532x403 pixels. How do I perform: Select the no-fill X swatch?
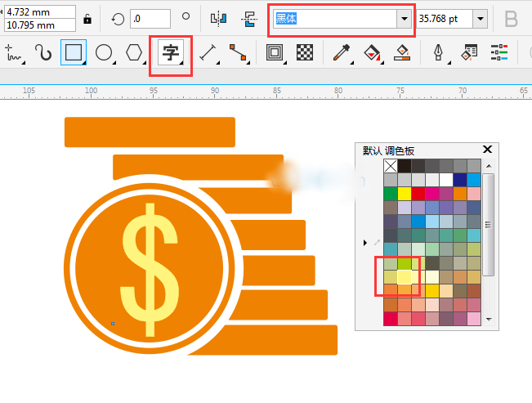pyautogui.click(x=391, y=166)
